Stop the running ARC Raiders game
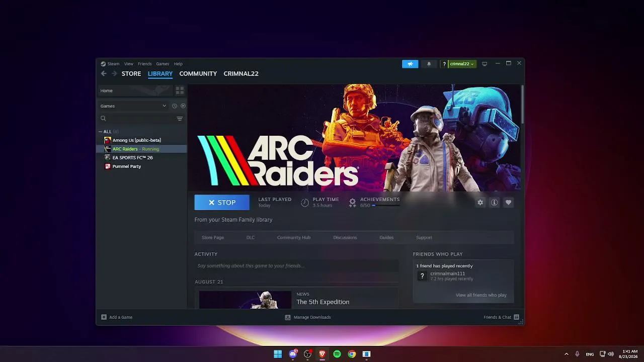644x362 pixels. point(222,202)
